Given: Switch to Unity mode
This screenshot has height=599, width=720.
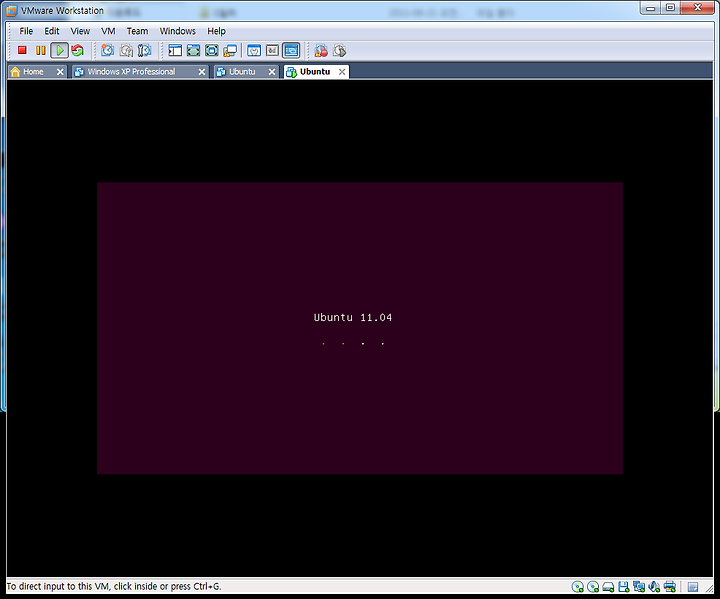Looking at the screenshot, I should coord(230,50).
